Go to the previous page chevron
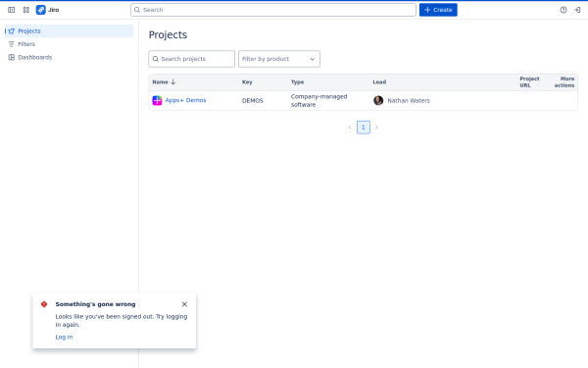This screenshot has width=588, height=368. pos(350,128)
